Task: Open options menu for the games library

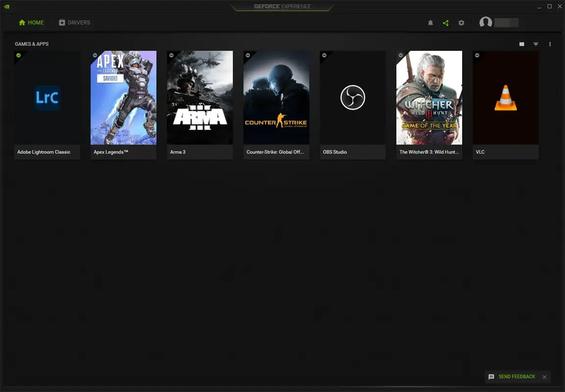Action: [550, 44]
